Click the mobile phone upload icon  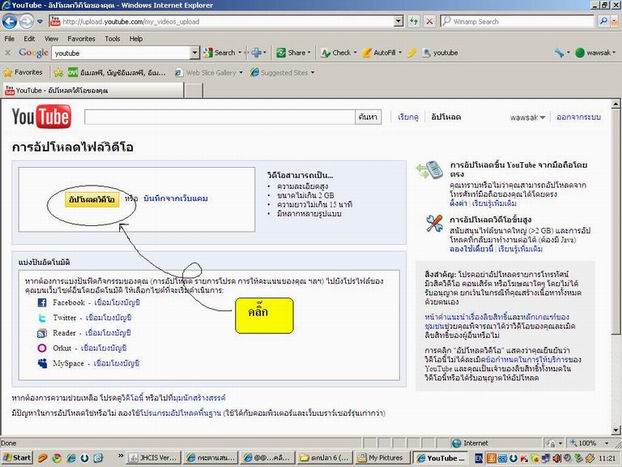tap(430, 170)
